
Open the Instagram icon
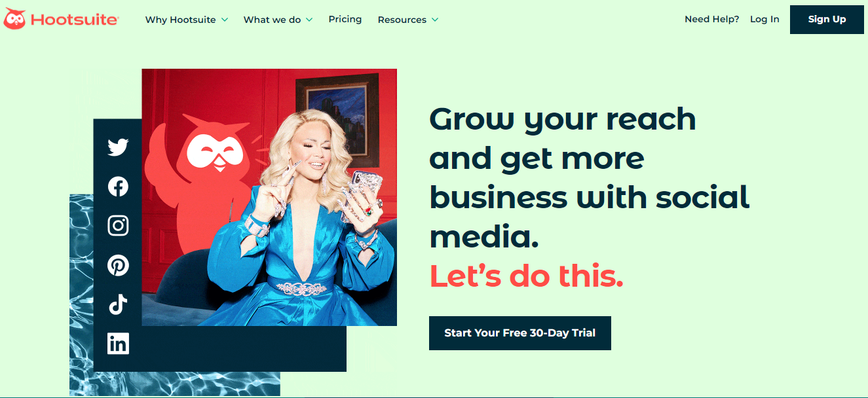click(118, 226)
